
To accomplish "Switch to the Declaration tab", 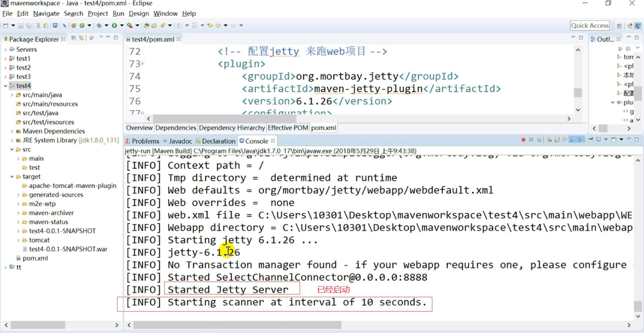I will pyautogui.click(x=216, y=141).
